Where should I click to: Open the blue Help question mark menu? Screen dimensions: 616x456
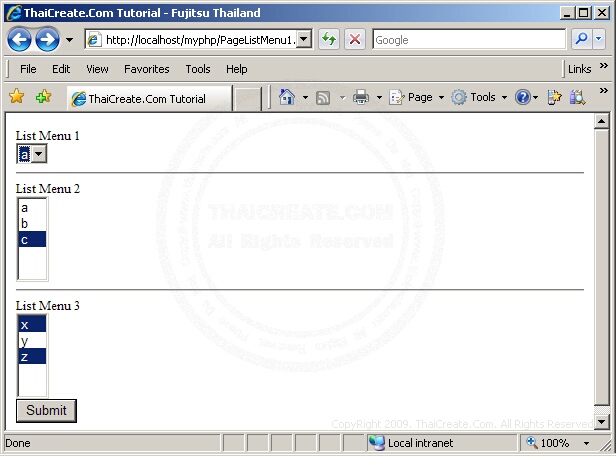526,97
